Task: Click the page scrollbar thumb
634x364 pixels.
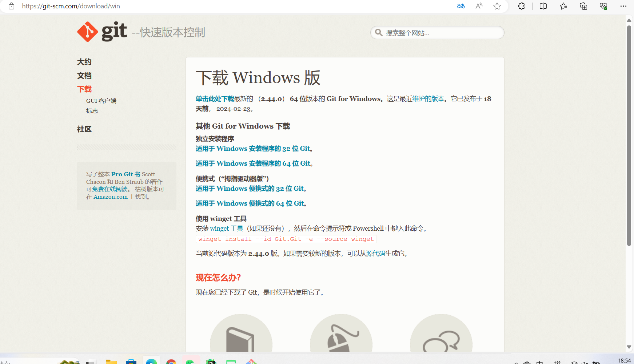Action: (629, 136)
